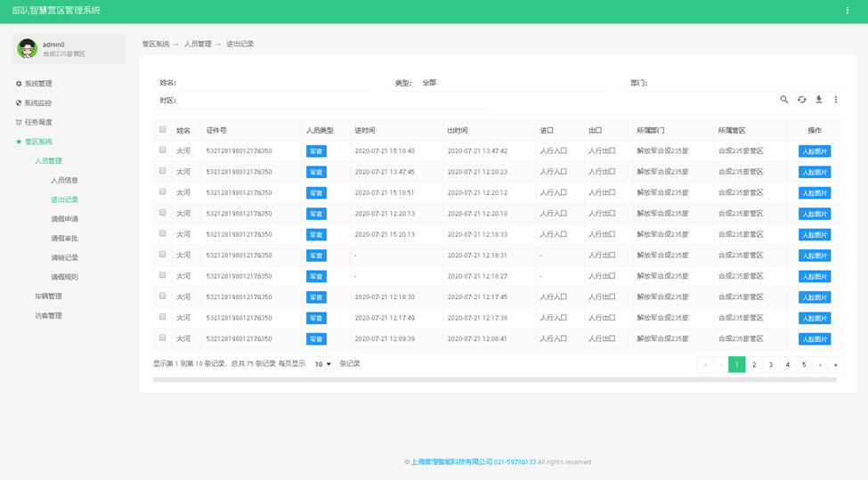Image resolution: width=868 pixels, height=480 pixels.
Task: Click 人脸图片 button in the first row
Action: [x=814, y=151]
